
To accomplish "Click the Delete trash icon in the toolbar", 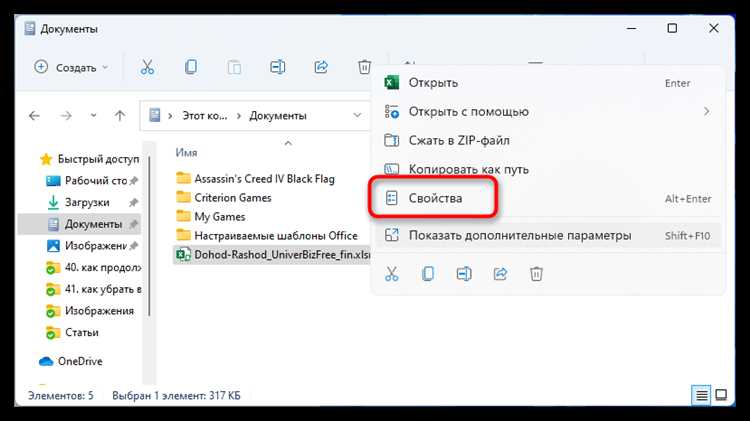I will coord(364,67).
